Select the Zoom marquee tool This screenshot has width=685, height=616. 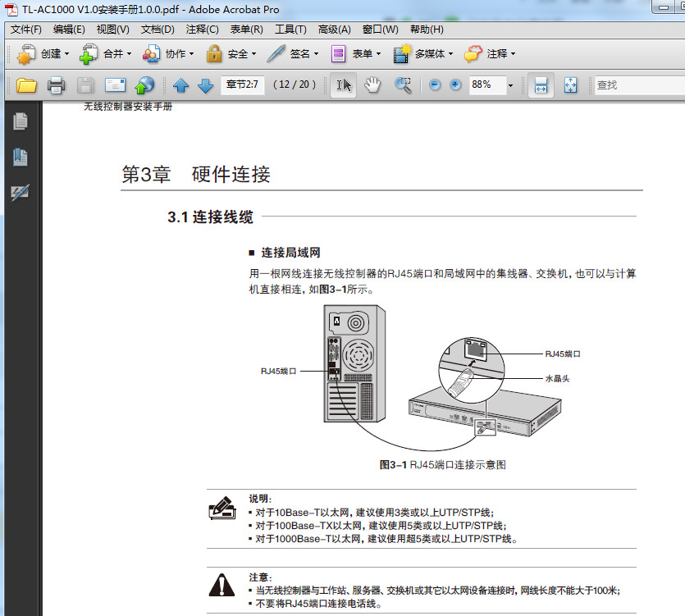point(403,84)
